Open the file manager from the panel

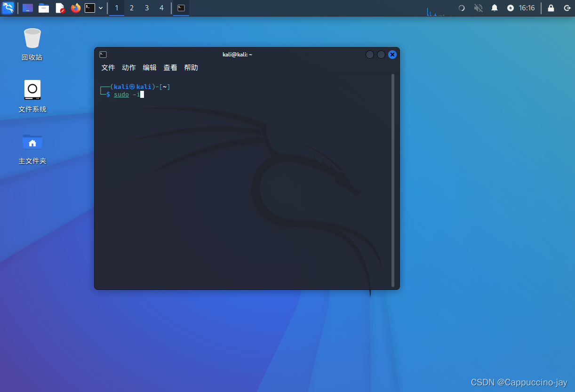coord(44,8)
